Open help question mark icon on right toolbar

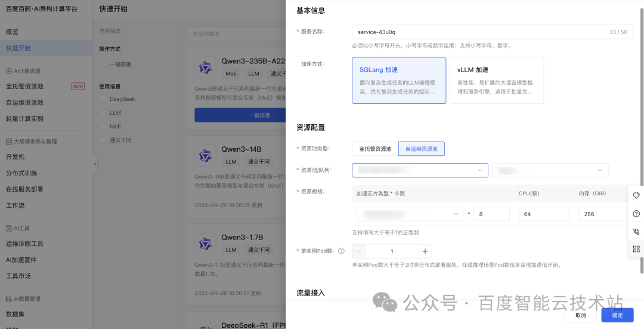point(636,213)
